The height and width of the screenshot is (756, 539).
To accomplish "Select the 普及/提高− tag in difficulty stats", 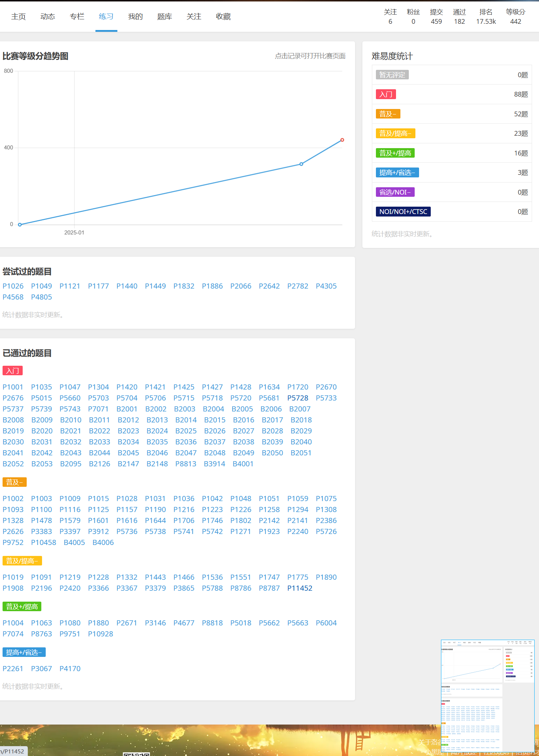I will pos(395,133).
